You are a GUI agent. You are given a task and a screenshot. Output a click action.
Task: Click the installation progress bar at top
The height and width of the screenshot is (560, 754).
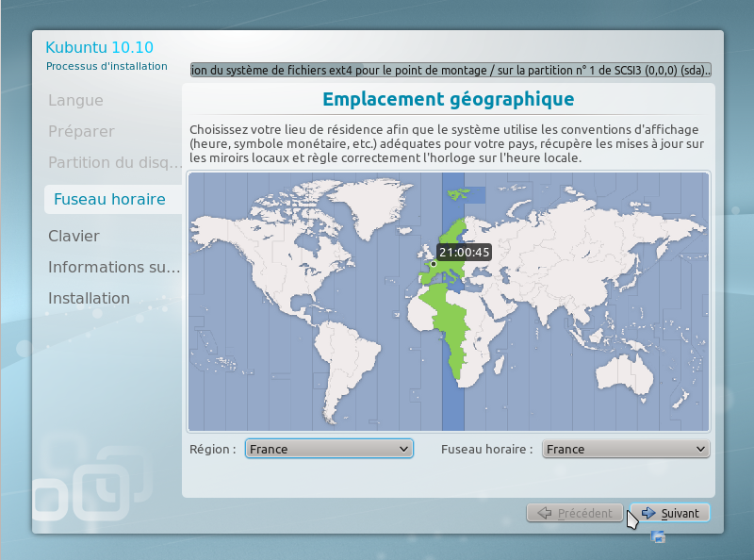[451, 71]
